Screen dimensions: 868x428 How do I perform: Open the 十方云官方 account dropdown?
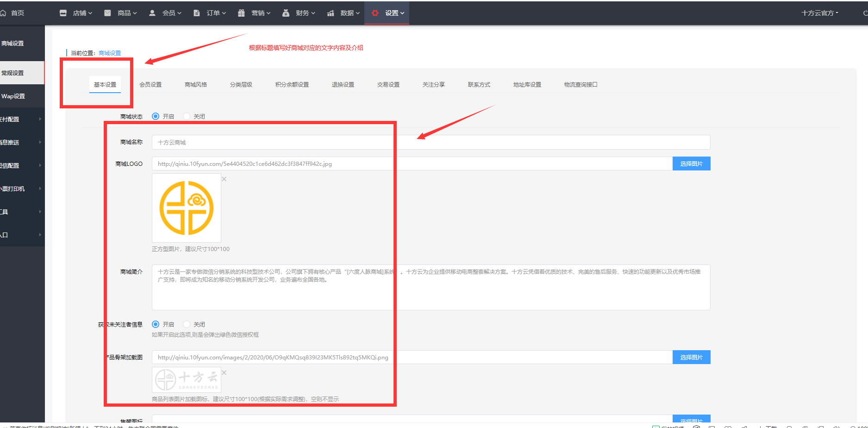coord(820,13)
